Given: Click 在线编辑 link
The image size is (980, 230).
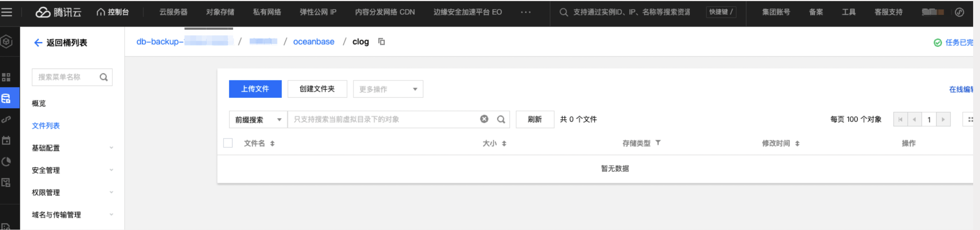Looking at the screenshot, I should [x=961, y=89].
